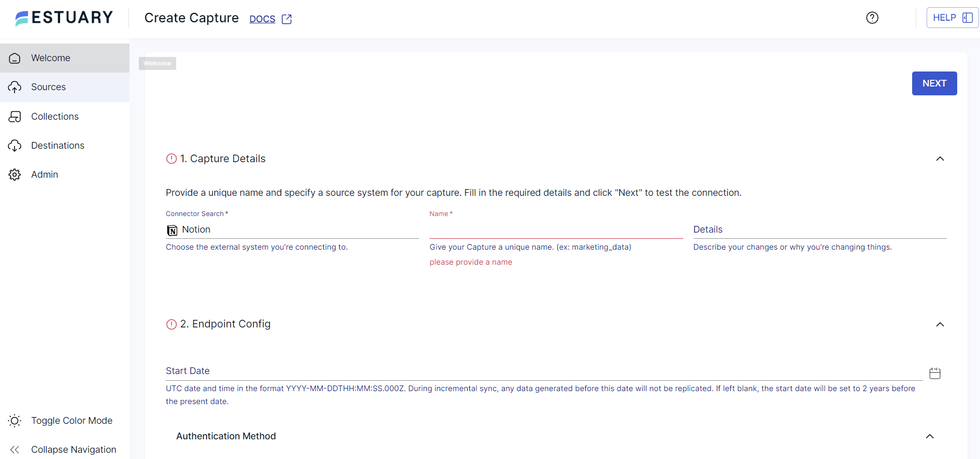Focus the Start Date input field
The image size is (980, 459).
pyautogui.click(x=544, y=371)
